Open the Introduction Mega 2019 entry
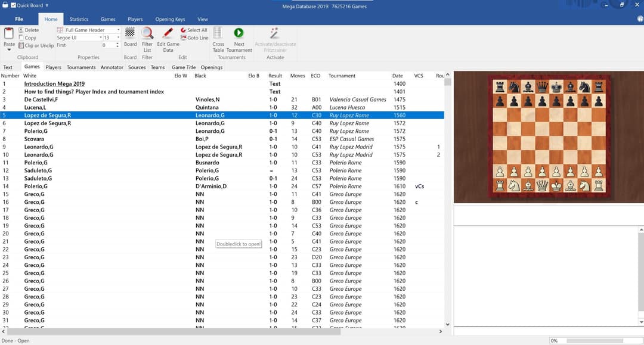The height and width of the screenshot is (345, 644). [54, 83]
